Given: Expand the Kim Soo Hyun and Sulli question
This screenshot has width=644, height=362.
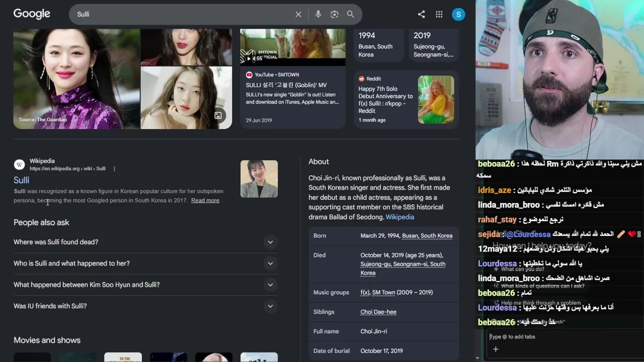Looking at the screenshot, I should coord(145,285).
